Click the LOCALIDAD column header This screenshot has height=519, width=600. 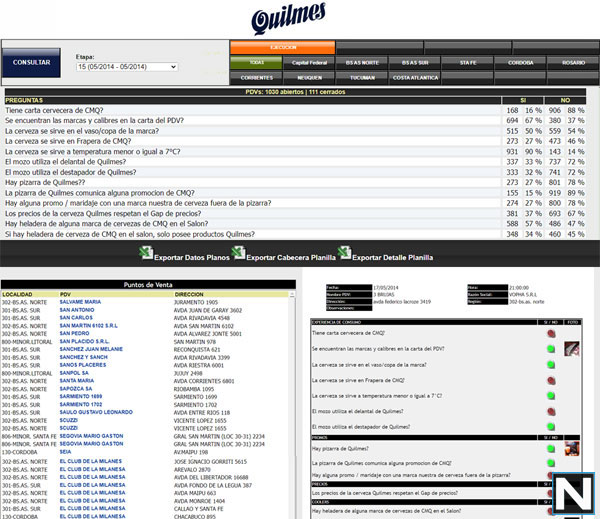tap(17, 294)
